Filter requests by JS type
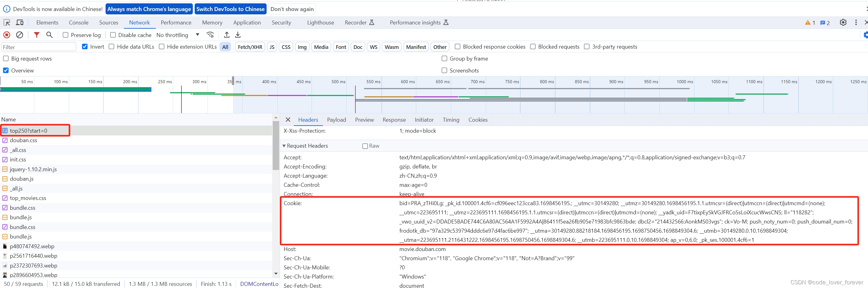 272,47
